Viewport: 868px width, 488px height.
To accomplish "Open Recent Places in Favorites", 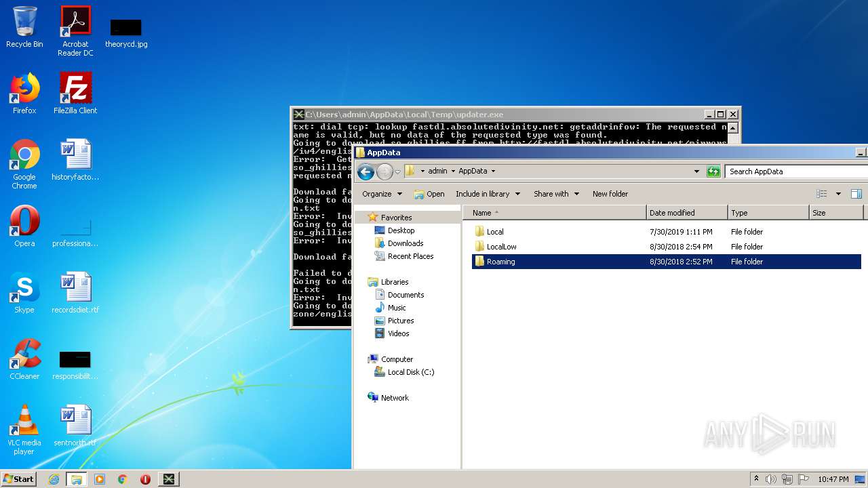I will [x=410, y=256].
